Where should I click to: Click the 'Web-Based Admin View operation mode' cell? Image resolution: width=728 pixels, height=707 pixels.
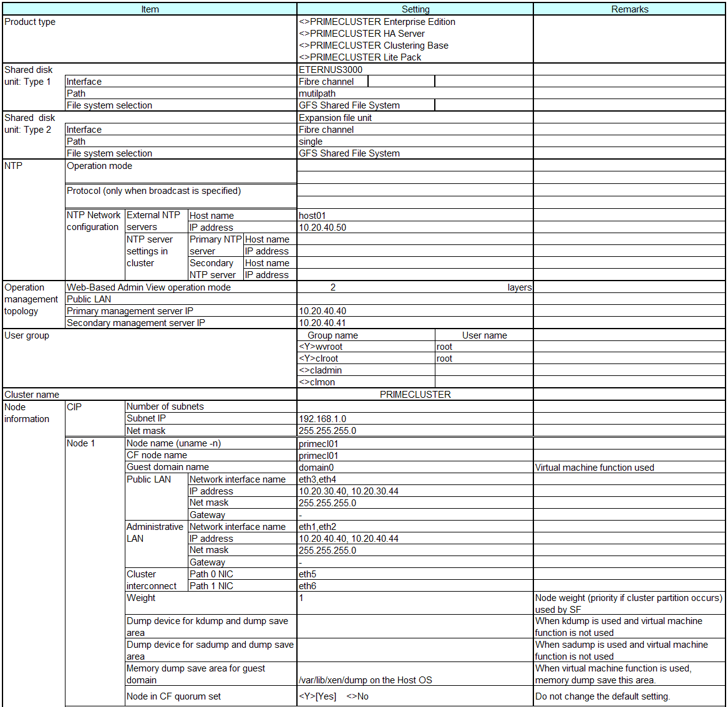click(181, 287)
